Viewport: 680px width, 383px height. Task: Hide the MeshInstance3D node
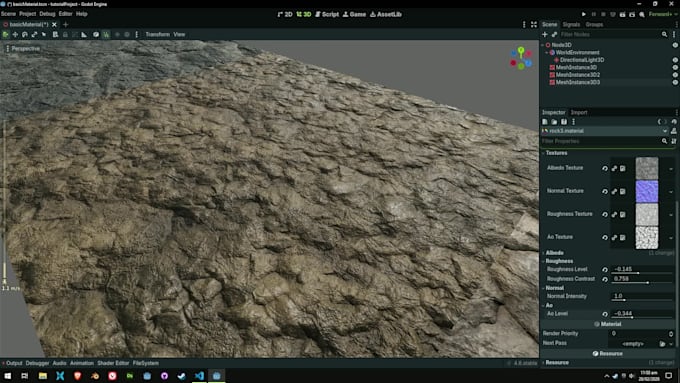[675, 67]
